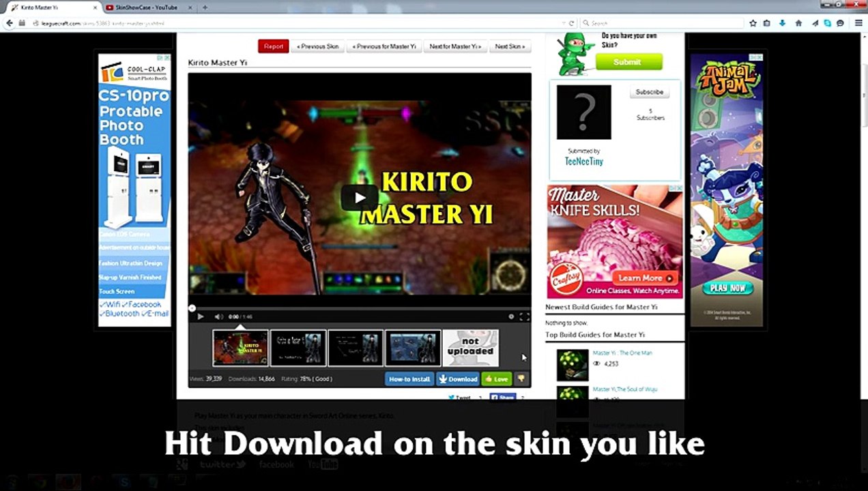Click the 'not uploaded' thumbnail
Image resolution: width=868 pixels, height=491 pixels.
pos(470,348)
